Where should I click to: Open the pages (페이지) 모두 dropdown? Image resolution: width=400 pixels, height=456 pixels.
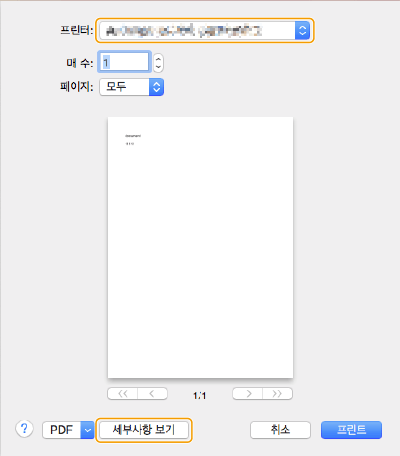tap(132, 87)
